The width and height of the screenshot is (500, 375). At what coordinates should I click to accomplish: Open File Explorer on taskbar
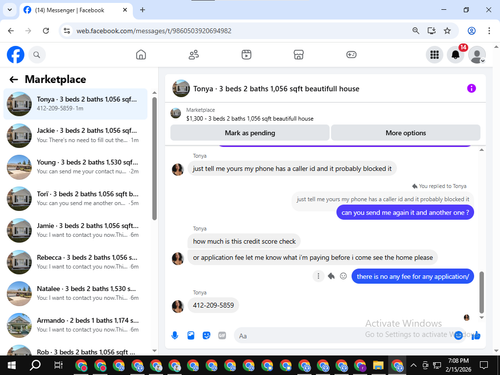tap(378, 365)
